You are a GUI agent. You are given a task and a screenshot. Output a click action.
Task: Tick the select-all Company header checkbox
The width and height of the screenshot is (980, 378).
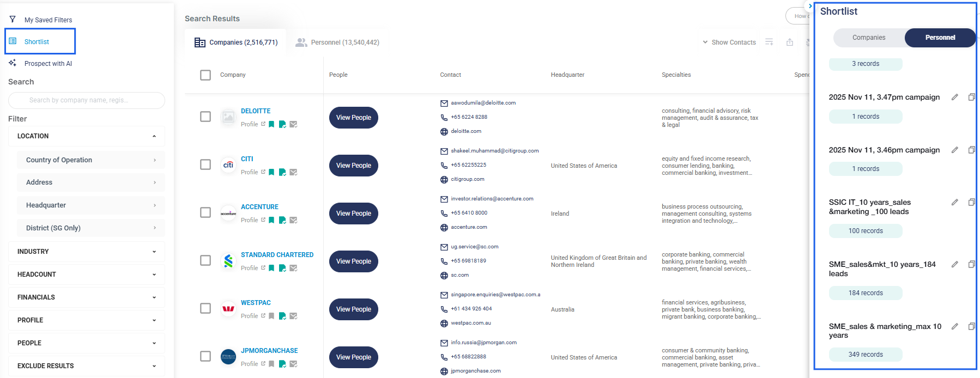click(x=205, y=75)
